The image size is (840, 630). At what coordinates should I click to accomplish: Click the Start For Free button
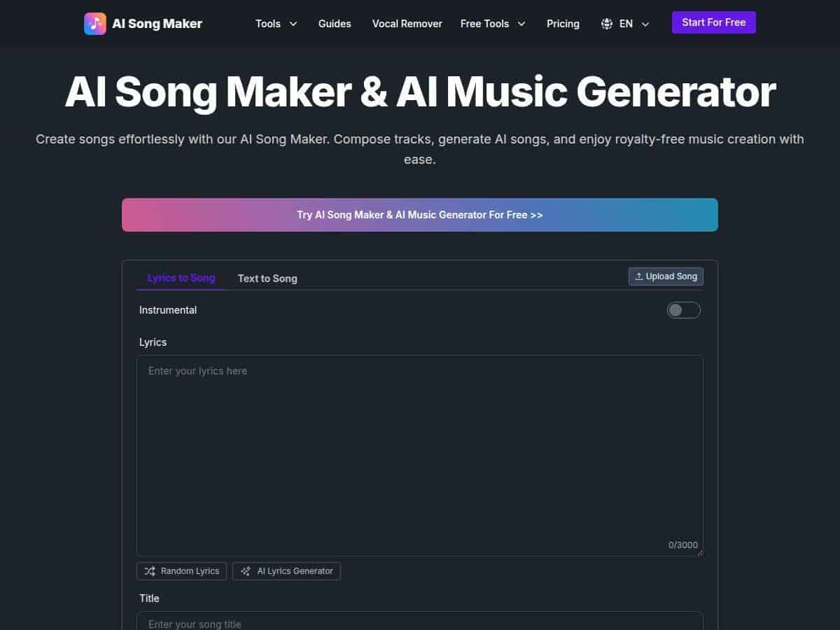coord(713,22)
